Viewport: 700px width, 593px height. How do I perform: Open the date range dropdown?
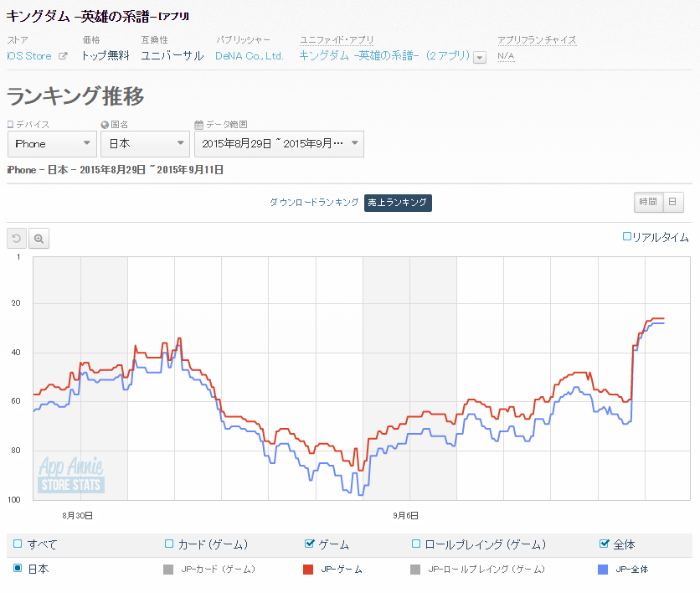tap(279, 144)
